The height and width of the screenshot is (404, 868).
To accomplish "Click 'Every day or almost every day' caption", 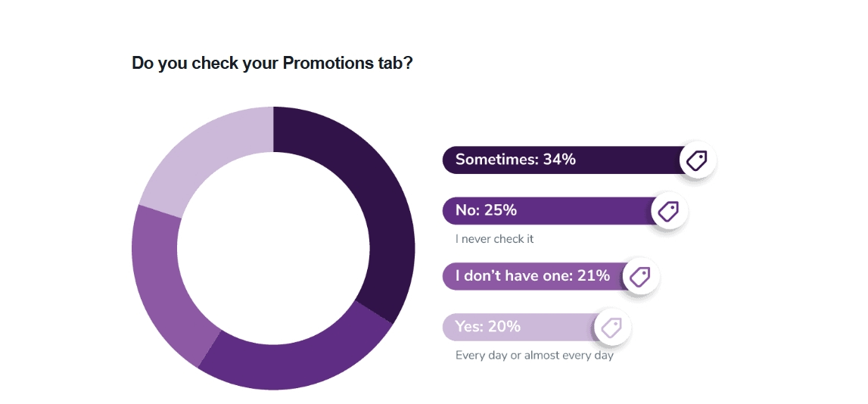I will click(534, 356).
